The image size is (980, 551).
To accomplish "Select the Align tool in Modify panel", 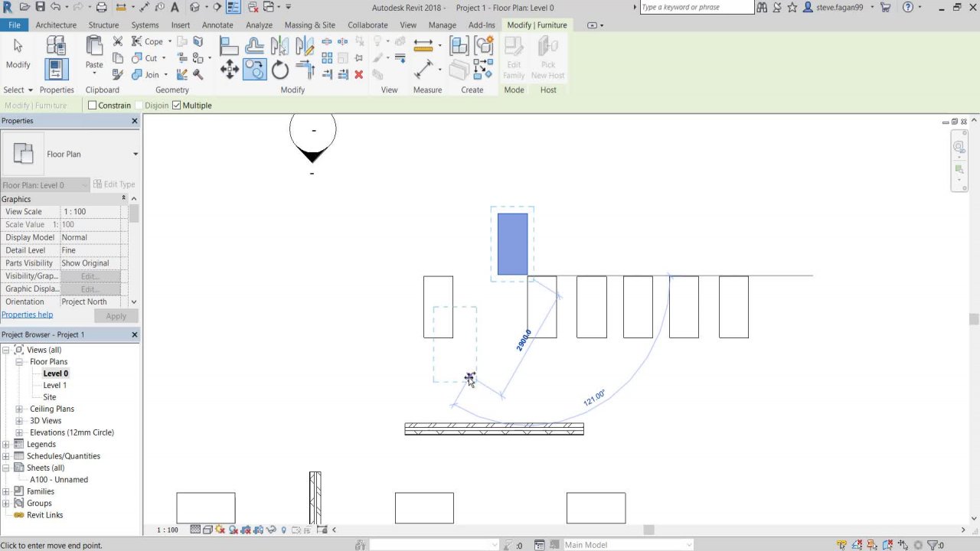I will [x=229, y=47].
